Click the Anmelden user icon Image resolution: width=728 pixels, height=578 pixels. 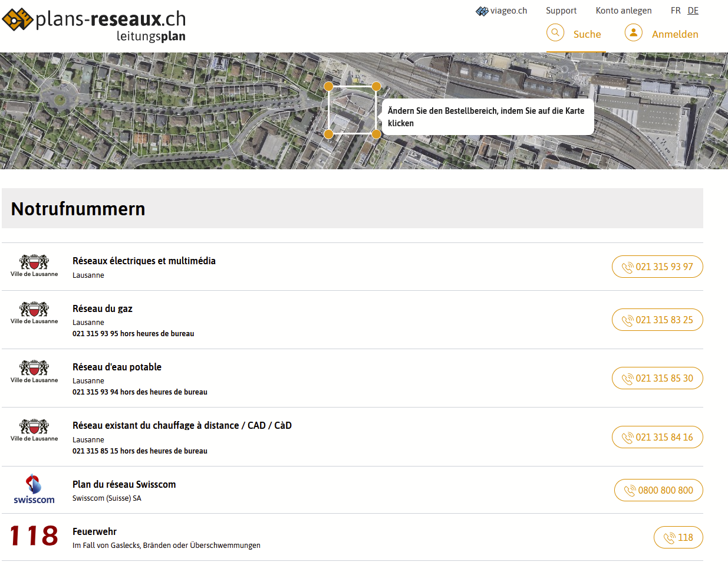pyautogui.click(x=633, y=33)
